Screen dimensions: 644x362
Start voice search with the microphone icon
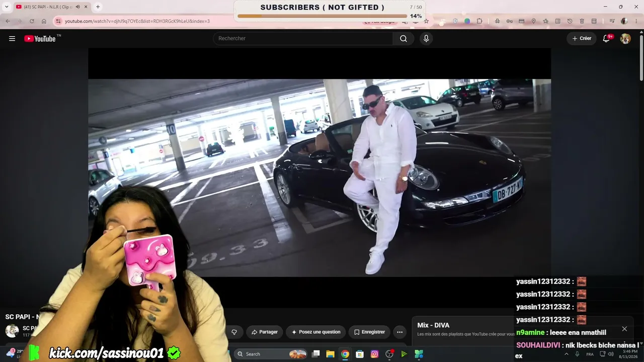pyautogui.click(x=426, y=39)
